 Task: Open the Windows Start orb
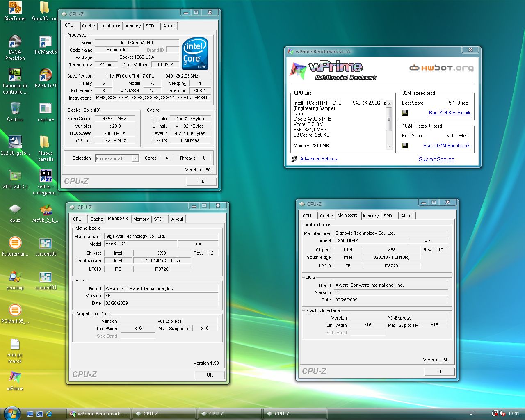11,413
